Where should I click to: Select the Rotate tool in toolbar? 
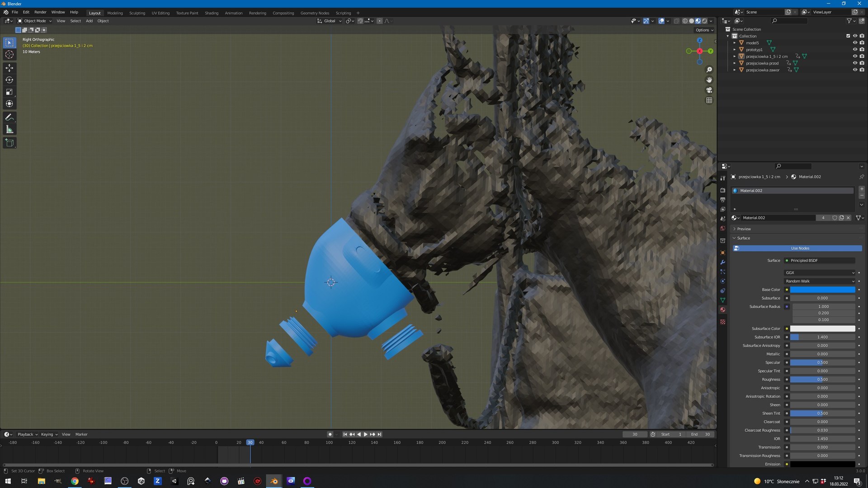click(x=9, y=80)
